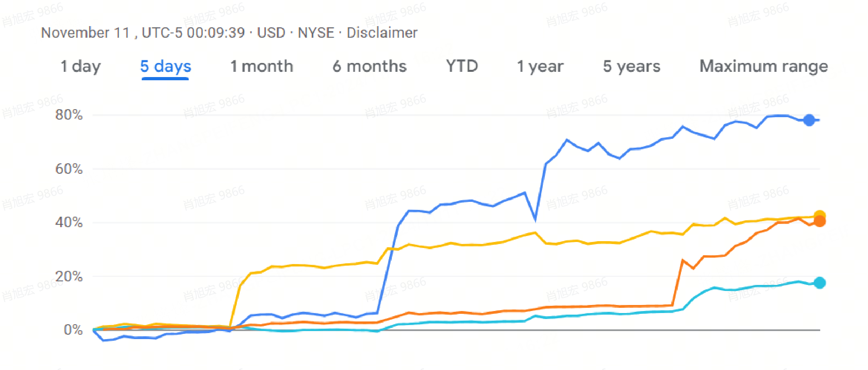Viewport: 868px width, 370px height.
Task: Open the YTD range tab
Action: click(x=462, y=66)
